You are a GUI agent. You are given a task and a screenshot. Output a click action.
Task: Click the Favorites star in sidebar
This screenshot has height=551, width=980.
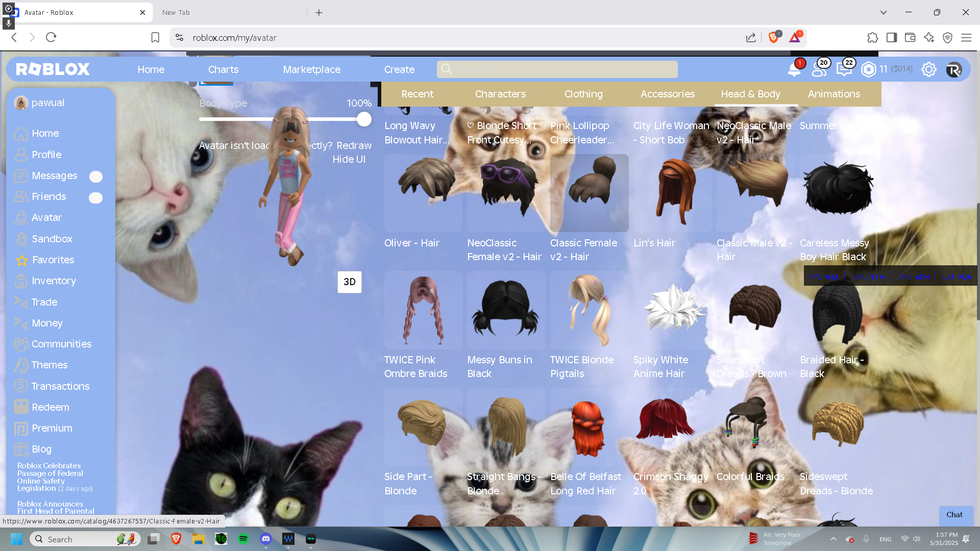(x=21, y=260)
